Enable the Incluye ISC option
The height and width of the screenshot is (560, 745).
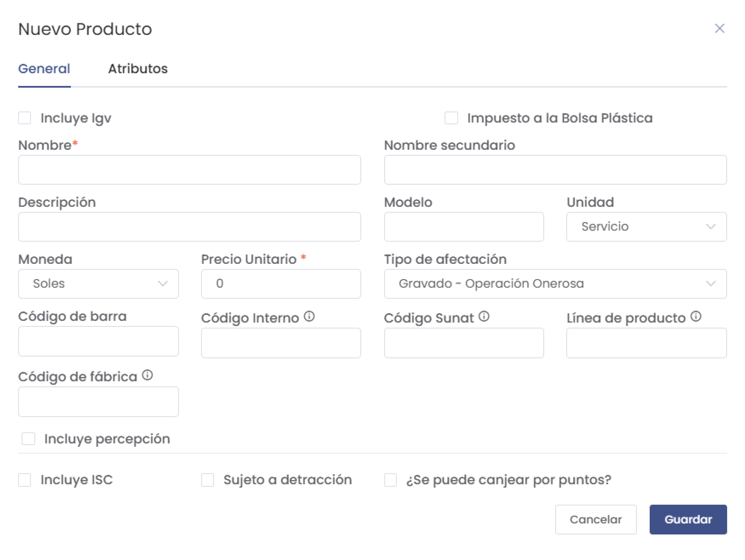coord(25,480)
